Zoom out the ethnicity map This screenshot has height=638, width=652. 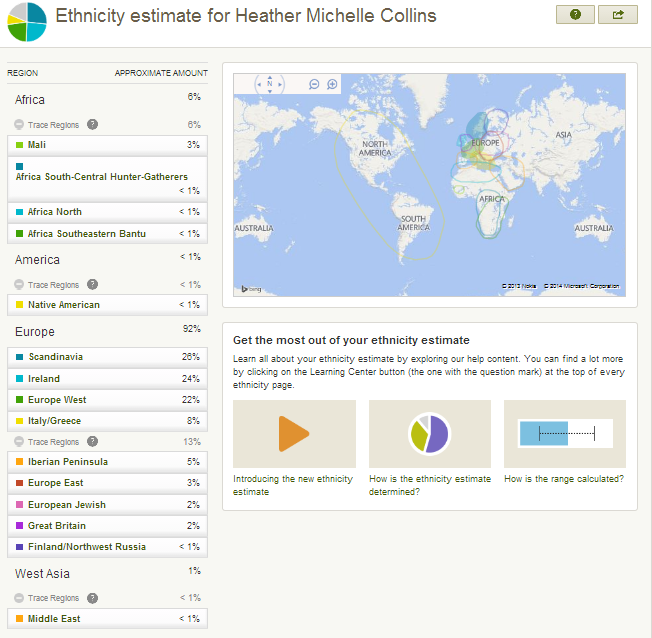(x=314, y=85)
